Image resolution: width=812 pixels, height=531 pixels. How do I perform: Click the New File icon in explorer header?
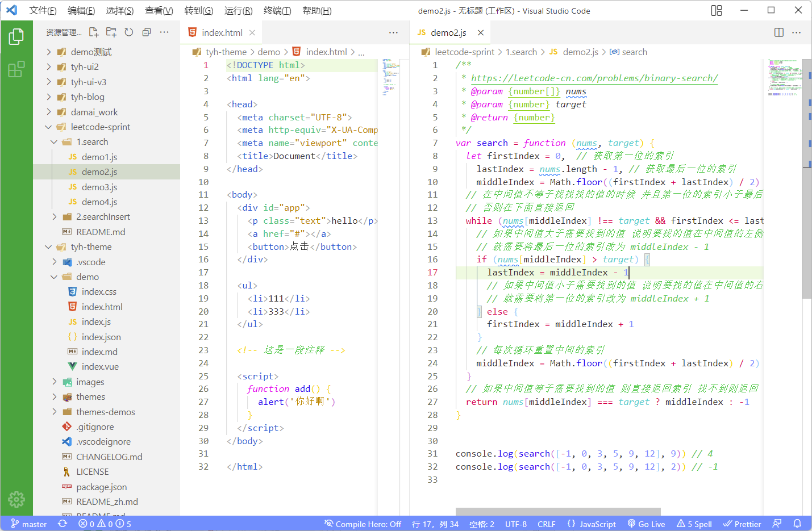(94, 32)
